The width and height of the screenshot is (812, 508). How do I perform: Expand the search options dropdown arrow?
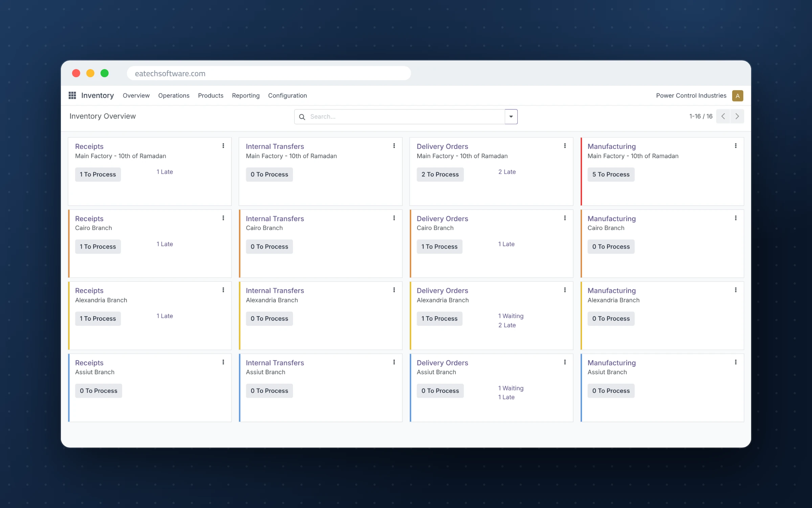(511, 117)
